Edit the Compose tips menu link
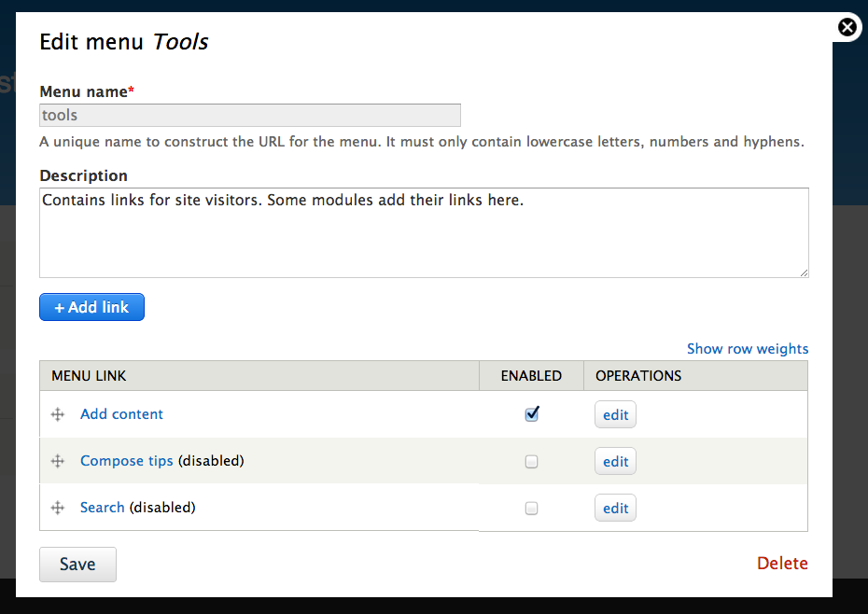The width and height of the screenshot is (868, 614). (x=616, y=461)
